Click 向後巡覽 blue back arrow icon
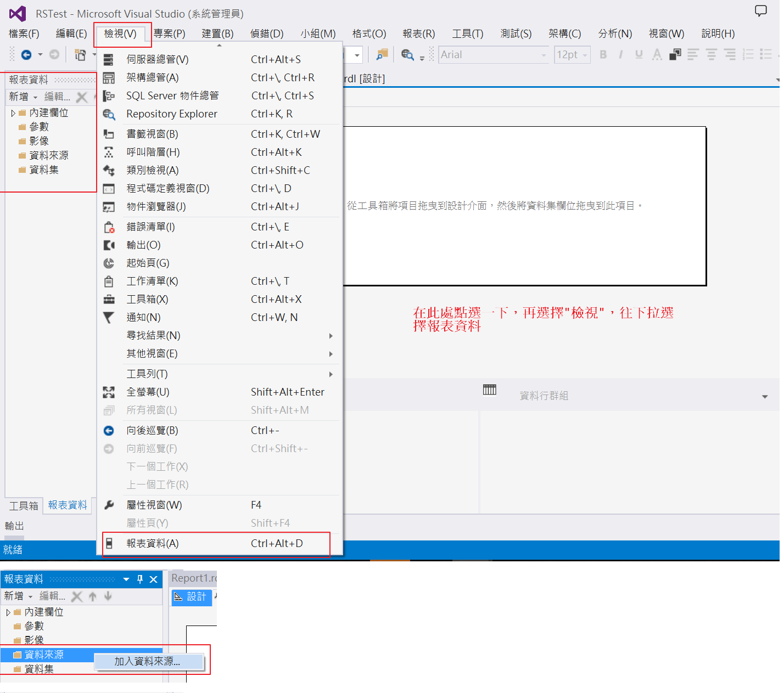Viewport: 784px width, 693px height. (109, 431)
